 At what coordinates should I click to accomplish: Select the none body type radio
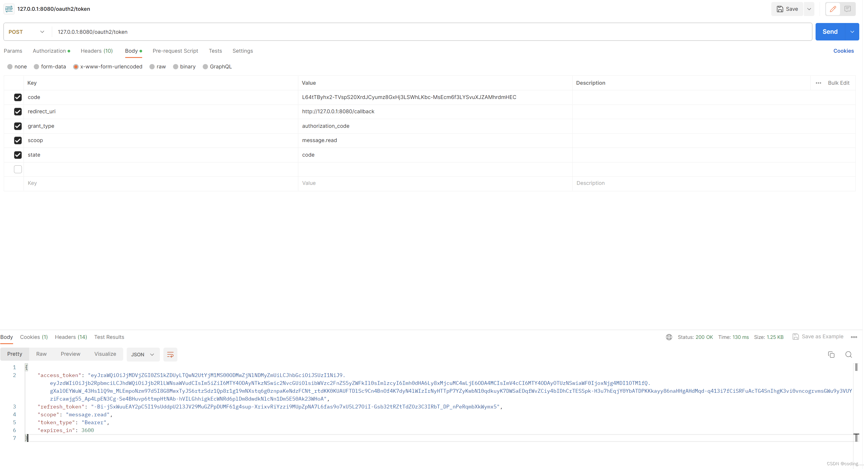(10, 67)
